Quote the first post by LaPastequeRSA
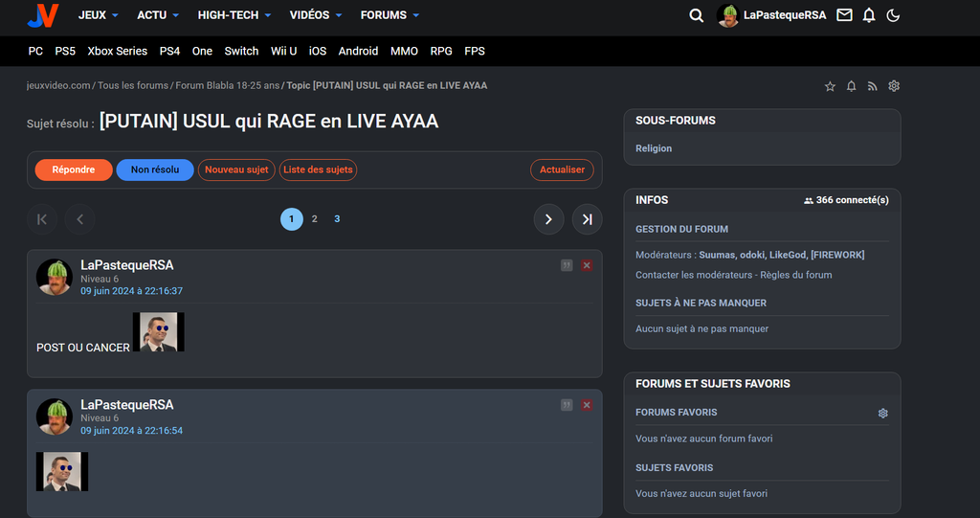Viewport: 980px width, 518px height. coord(567,265)
